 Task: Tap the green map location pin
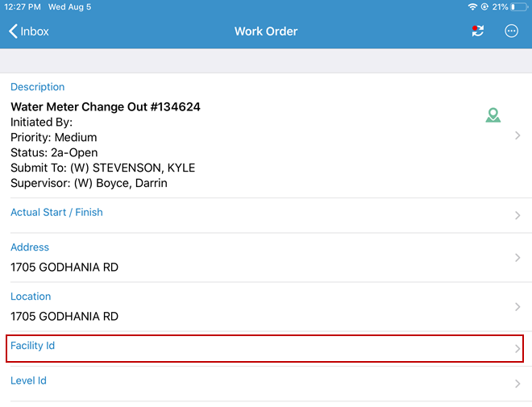493,115
